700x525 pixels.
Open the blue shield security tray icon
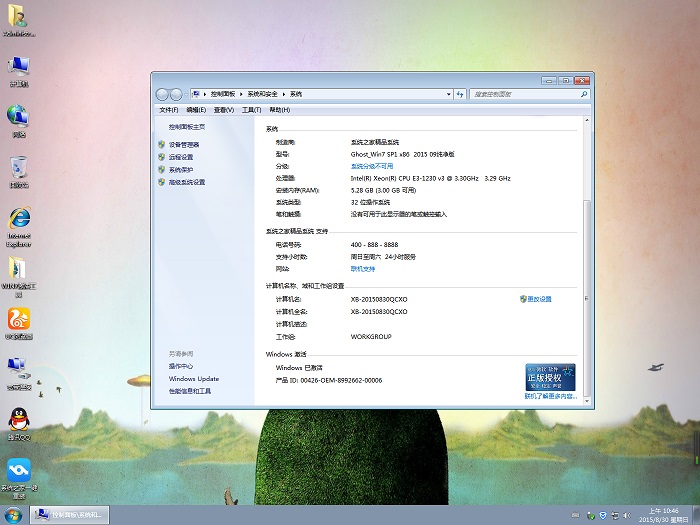(x=603, y=516)
